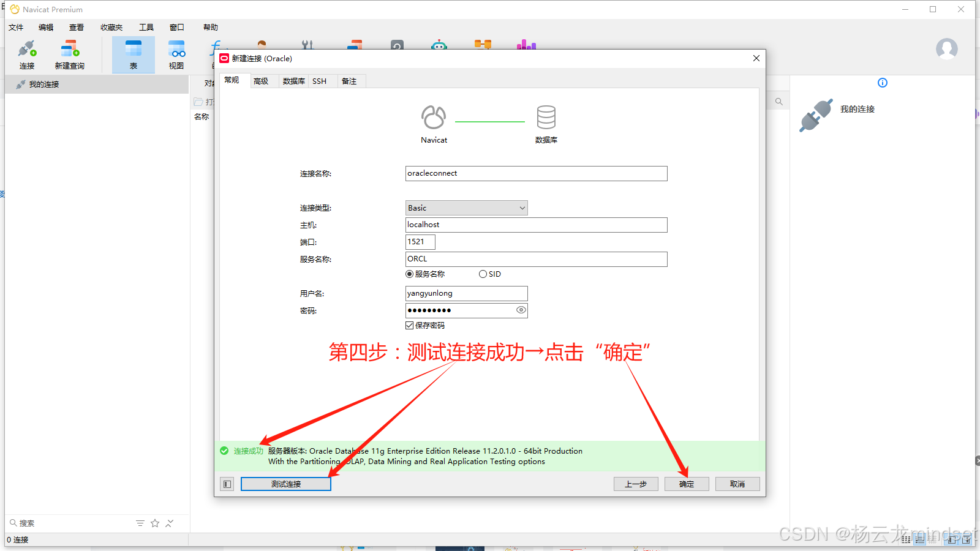Open the 工具 menu
Viewport: 980px width, 551px height.
[146, 28]
